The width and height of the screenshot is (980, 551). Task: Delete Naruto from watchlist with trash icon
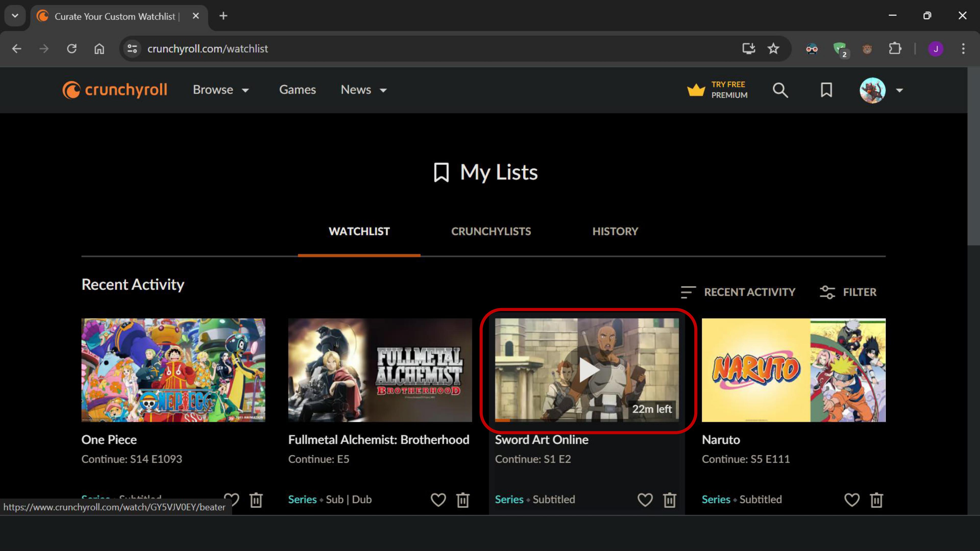point(876,500)
